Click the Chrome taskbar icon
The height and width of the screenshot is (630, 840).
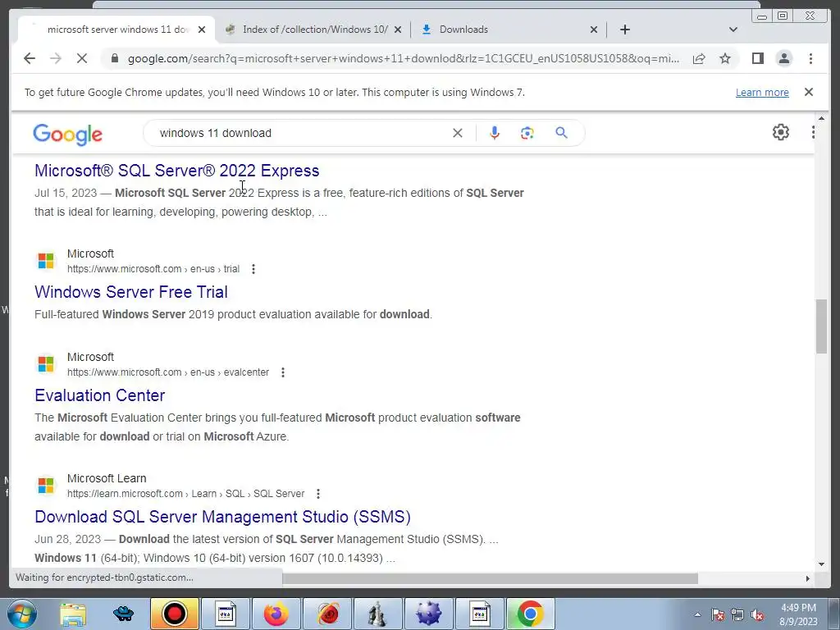[x=530, y=614]
